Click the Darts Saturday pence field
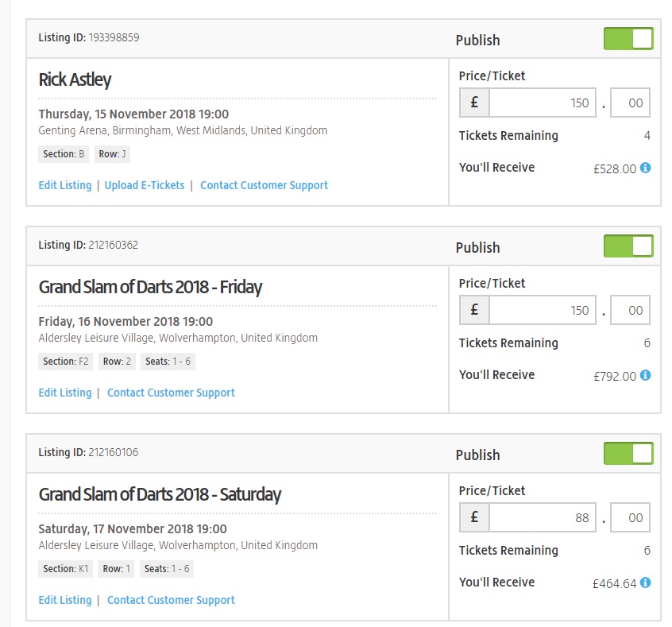Viewport: 672px width, 627px height. 630,517
